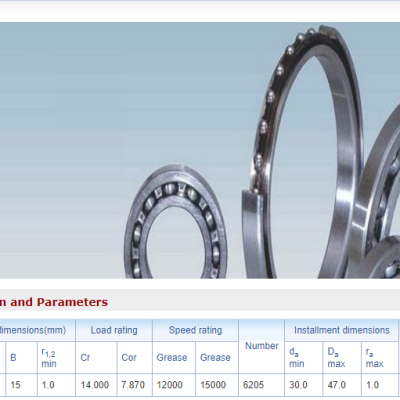This screenshot has width=400, height=400.
Task: Click the speed value '12000'
Action: coord(170,385)
